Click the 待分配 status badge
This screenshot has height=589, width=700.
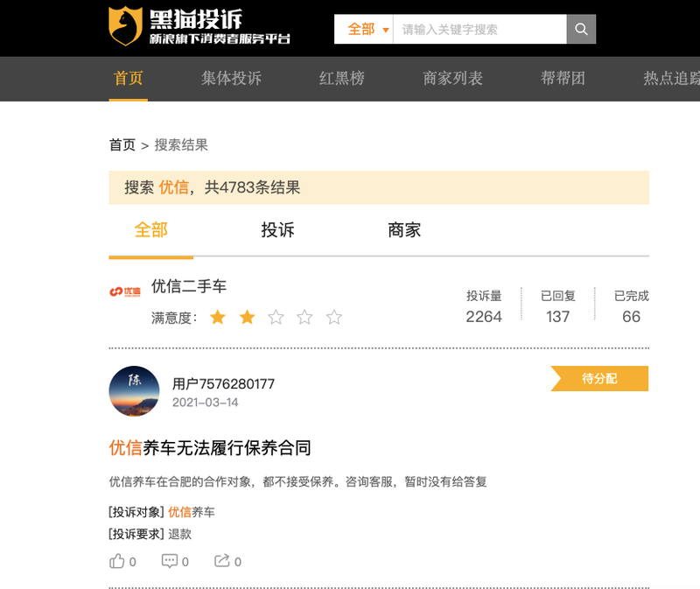coord(599,379)
